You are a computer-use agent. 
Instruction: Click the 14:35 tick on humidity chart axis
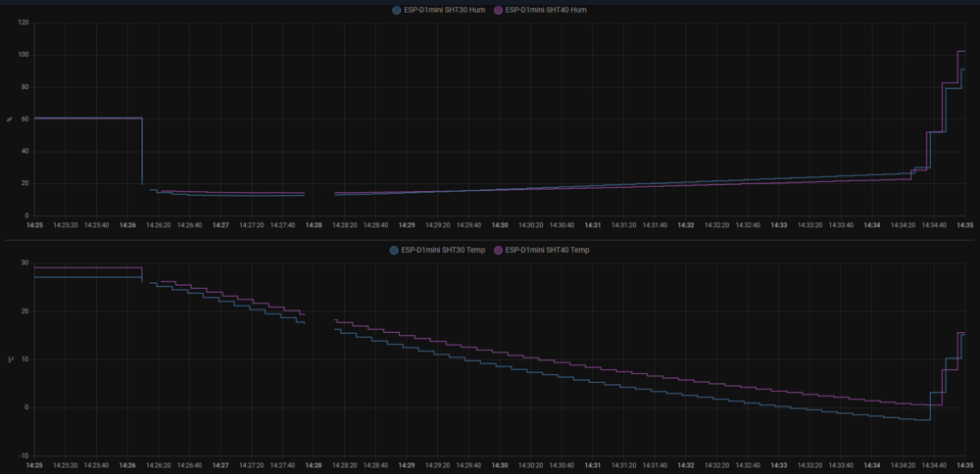point(964,224)
